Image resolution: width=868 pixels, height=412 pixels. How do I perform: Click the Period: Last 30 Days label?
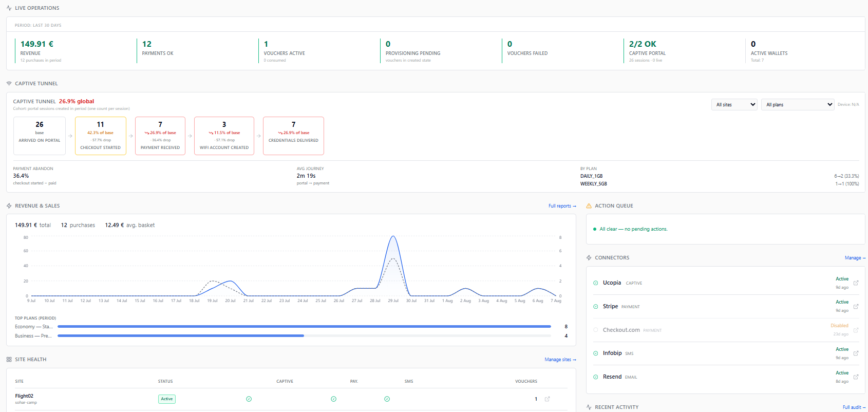click(x=38, y=25)
